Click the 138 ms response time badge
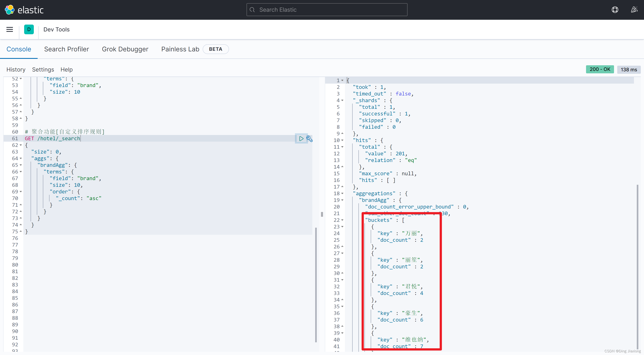644x355 pixels. (629, 70)
